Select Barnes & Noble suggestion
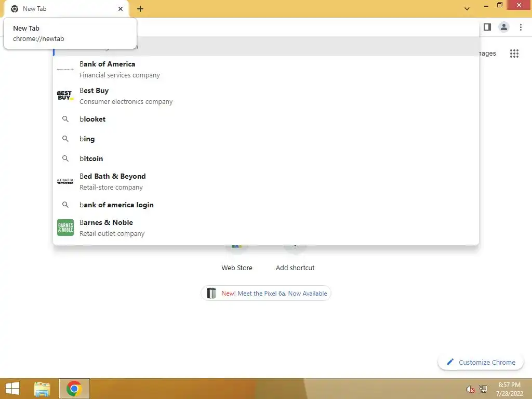The image size is (532, 399). (266, 228)
